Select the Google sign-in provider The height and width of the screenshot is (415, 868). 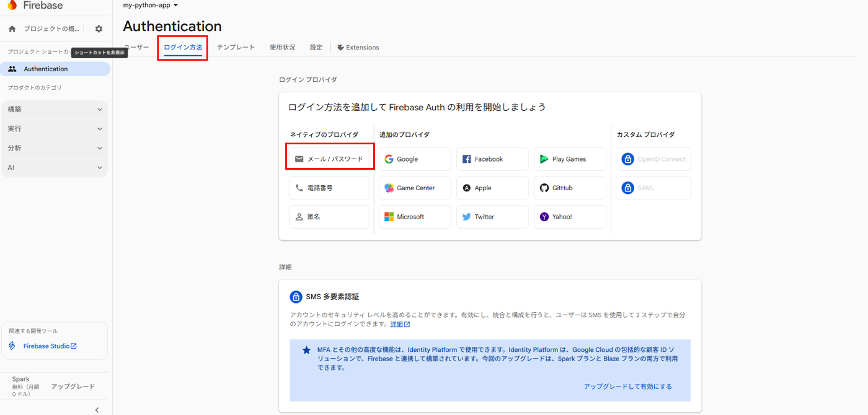tap(414, 159)
